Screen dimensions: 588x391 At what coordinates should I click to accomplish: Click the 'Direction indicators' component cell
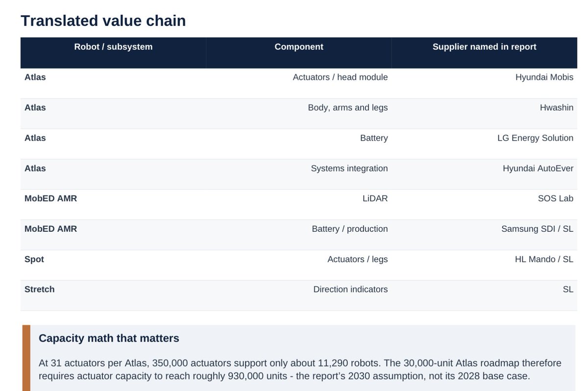point(350,290)
